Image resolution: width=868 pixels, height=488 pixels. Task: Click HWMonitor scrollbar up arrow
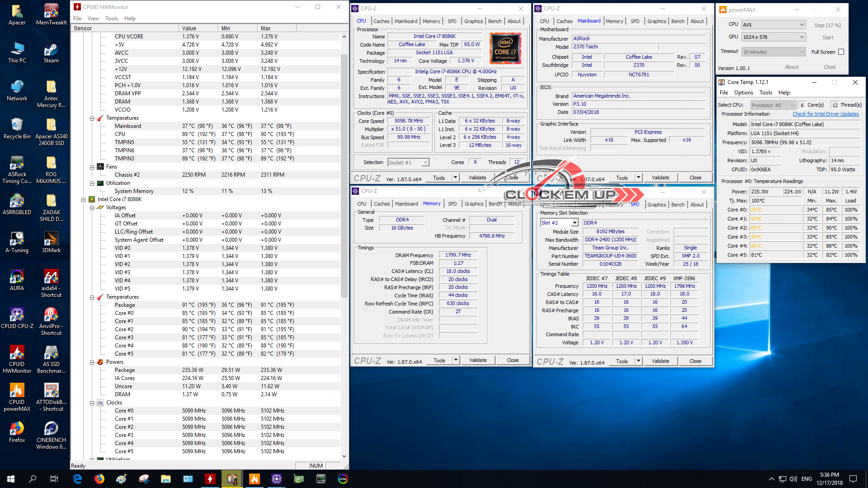[x=344, y=37]
